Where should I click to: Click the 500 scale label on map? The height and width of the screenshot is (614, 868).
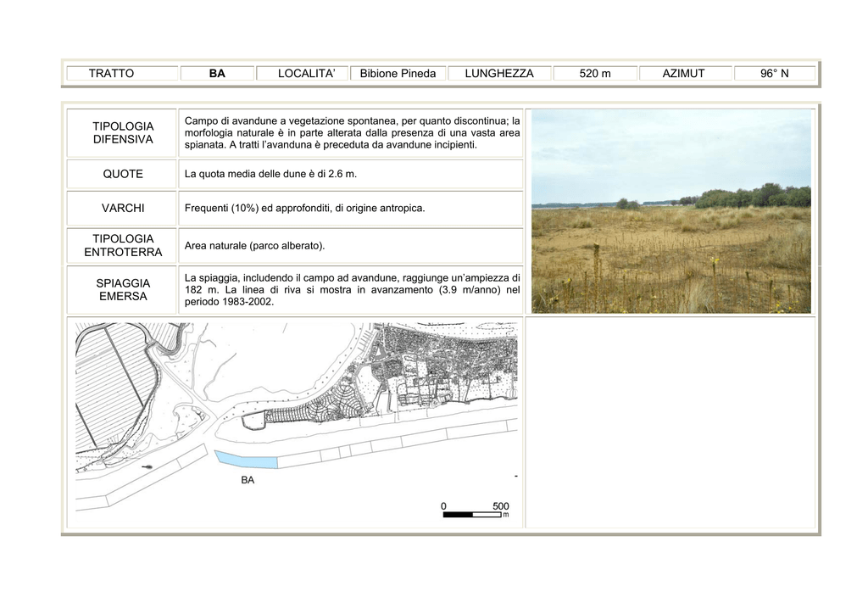pyautogui.click(x=500, y=506)
